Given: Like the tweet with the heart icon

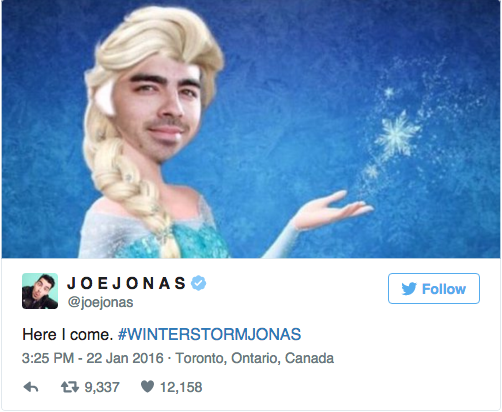Looking at the screenshot, I should pos(147,387).
